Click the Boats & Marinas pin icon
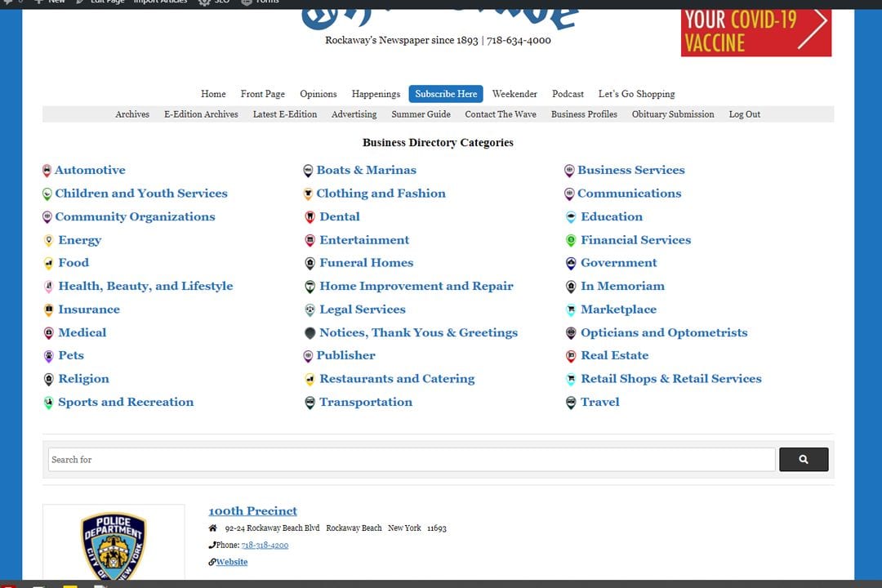The image size is (882, 588). 308,171
